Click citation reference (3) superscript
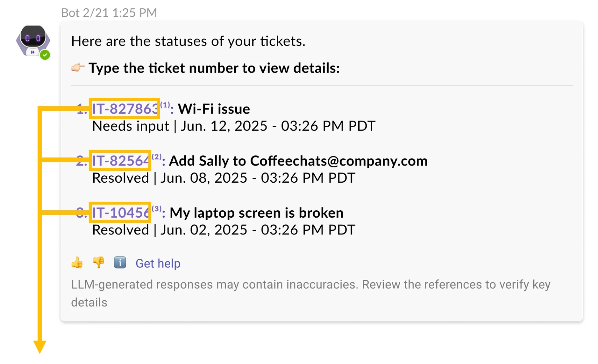598x364 pixels. (x=157, y=208)
